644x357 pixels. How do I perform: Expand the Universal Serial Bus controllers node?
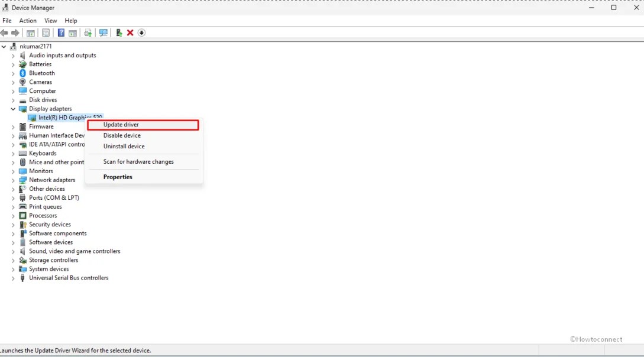[x=12, y=278]
